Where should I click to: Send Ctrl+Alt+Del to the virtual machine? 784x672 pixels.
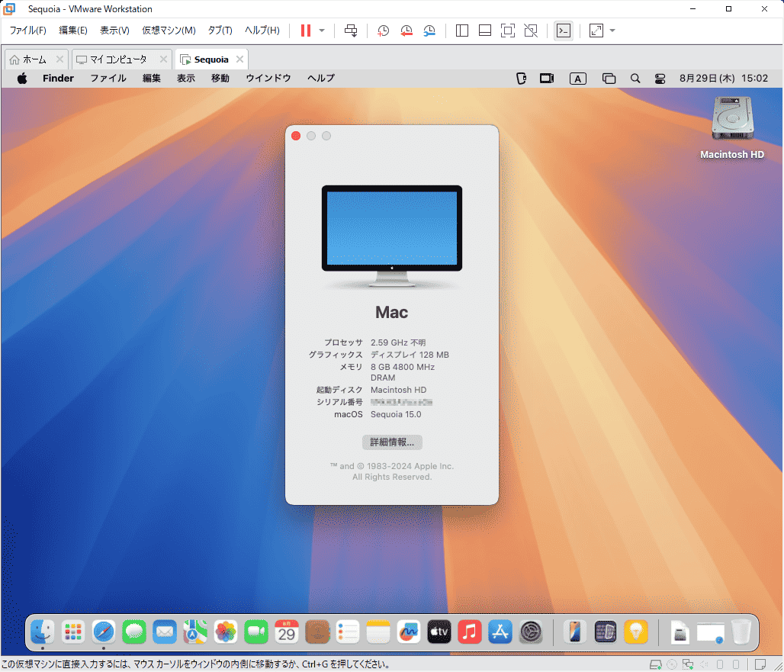pos(351,31)
